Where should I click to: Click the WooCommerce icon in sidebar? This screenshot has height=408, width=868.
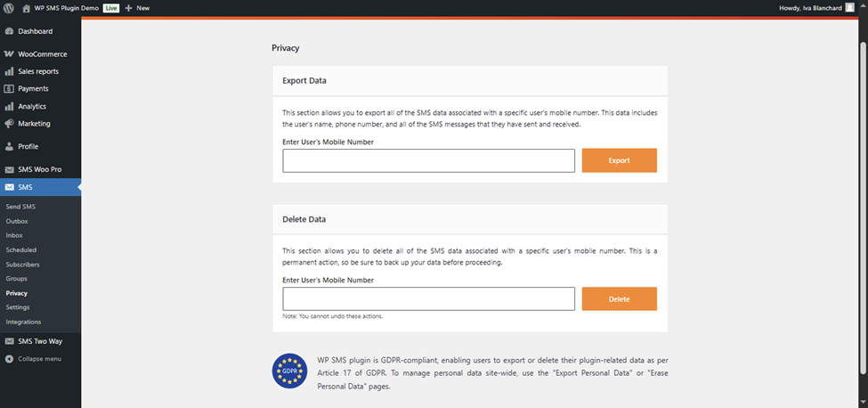[9, 54]
